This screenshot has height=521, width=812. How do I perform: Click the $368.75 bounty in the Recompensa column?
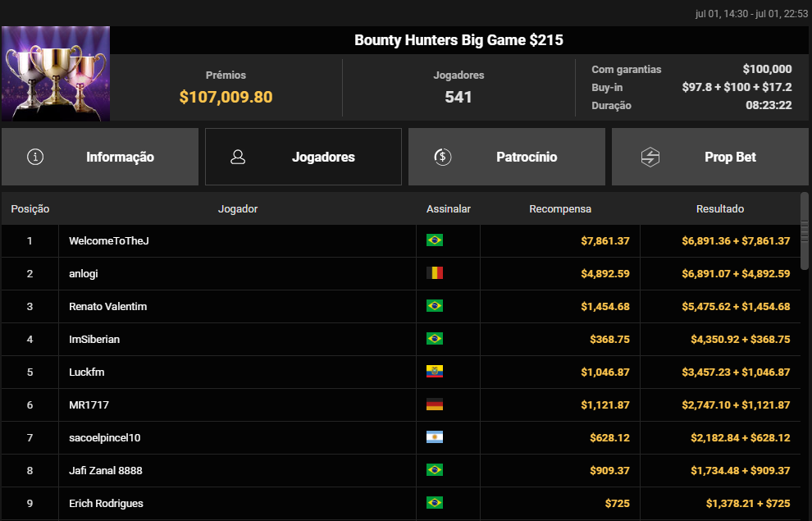(x=609, y=339)
